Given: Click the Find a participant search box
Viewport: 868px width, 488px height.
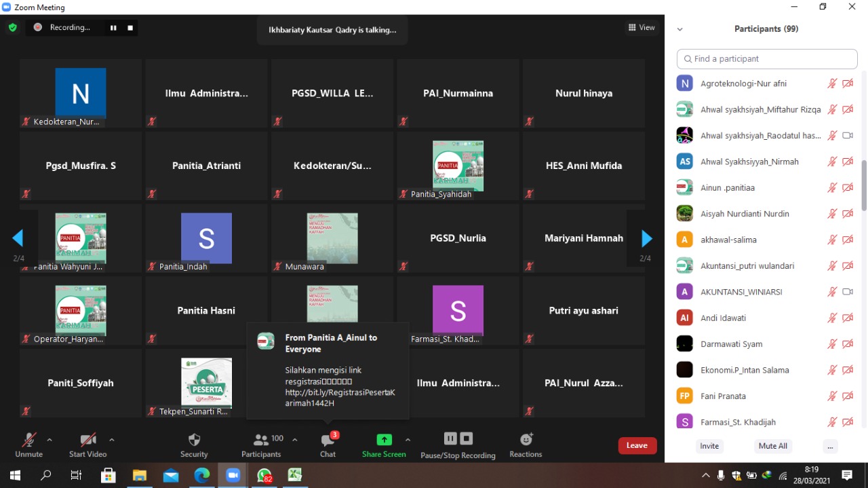Looking at the screenshot, I should click(x=768, y=59).
